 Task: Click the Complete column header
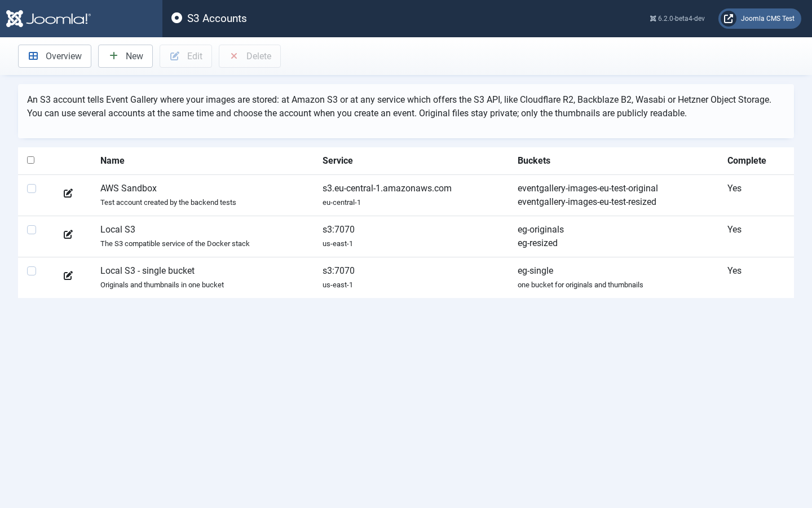pyautogui.click(x=747, y=160)
